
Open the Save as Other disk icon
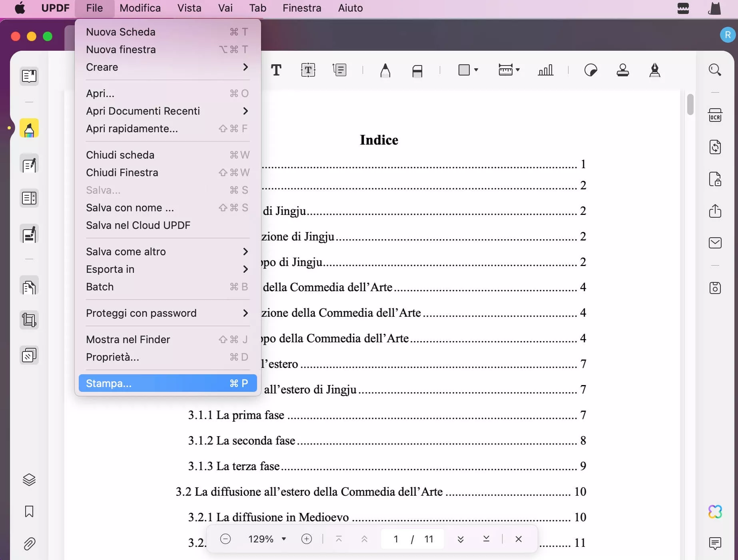pyautogui.click(x=715, y=288)
